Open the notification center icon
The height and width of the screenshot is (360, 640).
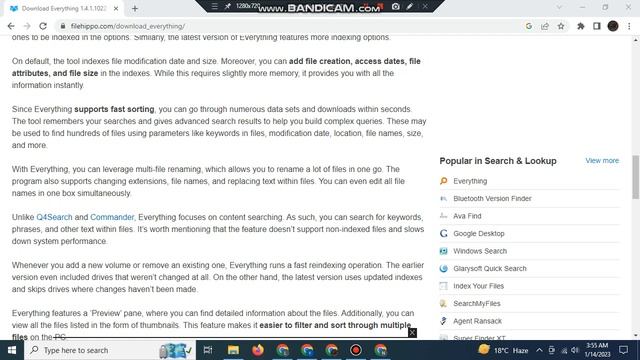click(623, 350)
